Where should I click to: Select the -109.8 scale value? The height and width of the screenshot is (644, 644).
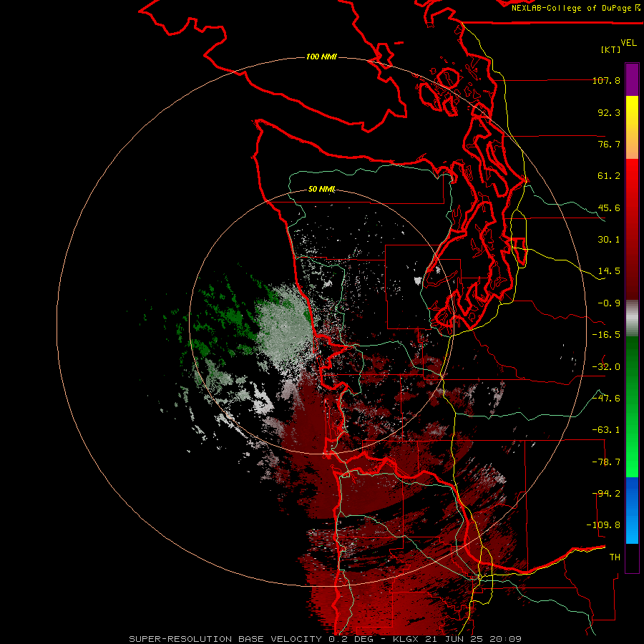coord(604,525)
